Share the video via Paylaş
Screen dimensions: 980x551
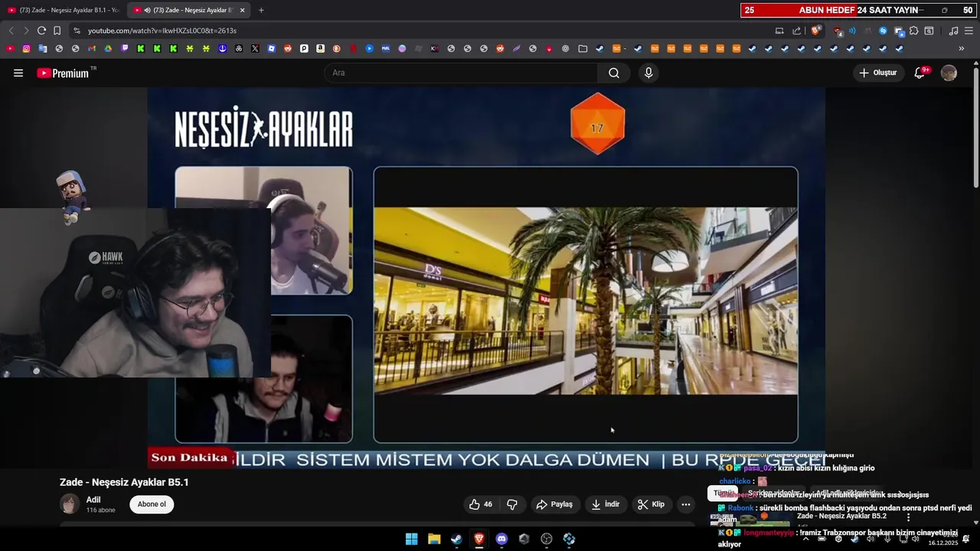(554, 504)
